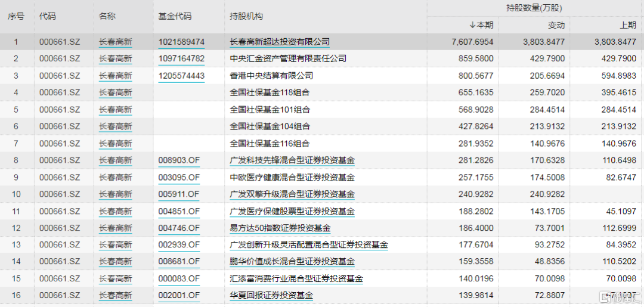
Task: Open 004851.OF fund code link
Action: tap(179, 212)
